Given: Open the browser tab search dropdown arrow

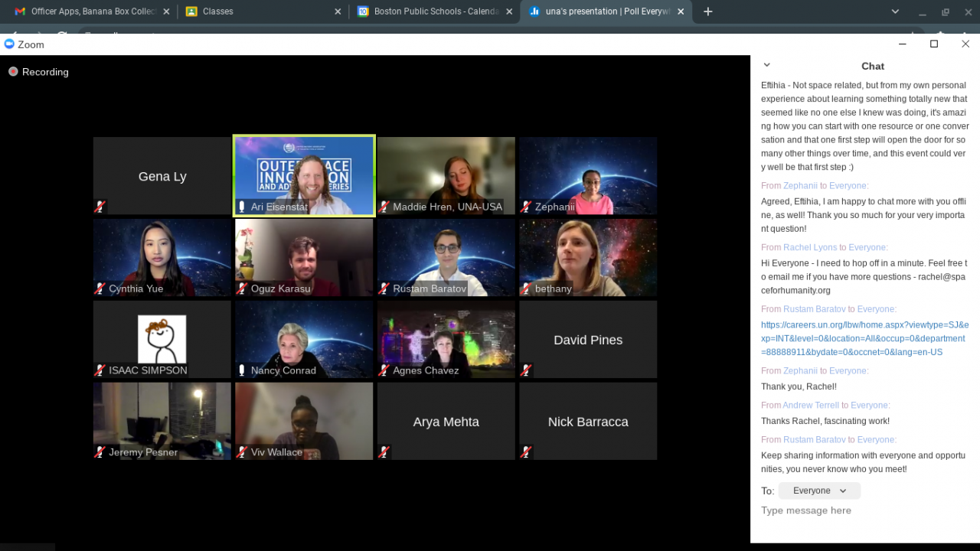Looking at the screenshot, I should coord(895,11).
